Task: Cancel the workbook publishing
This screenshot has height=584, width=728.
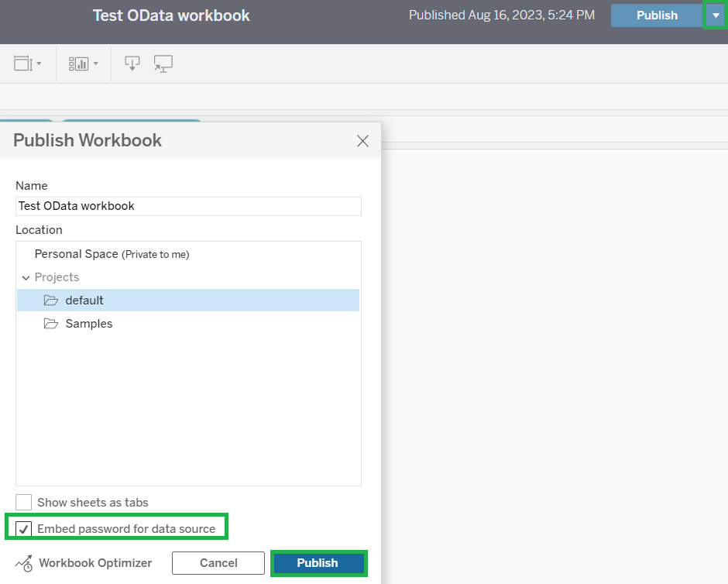Action: tap(218, 563)
